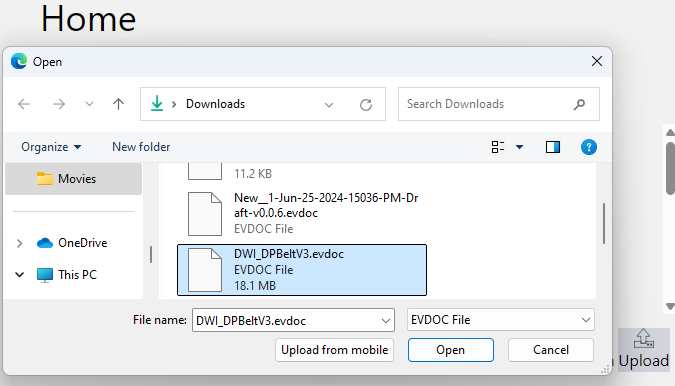Click the Movies folder icon

click(45, 179)
